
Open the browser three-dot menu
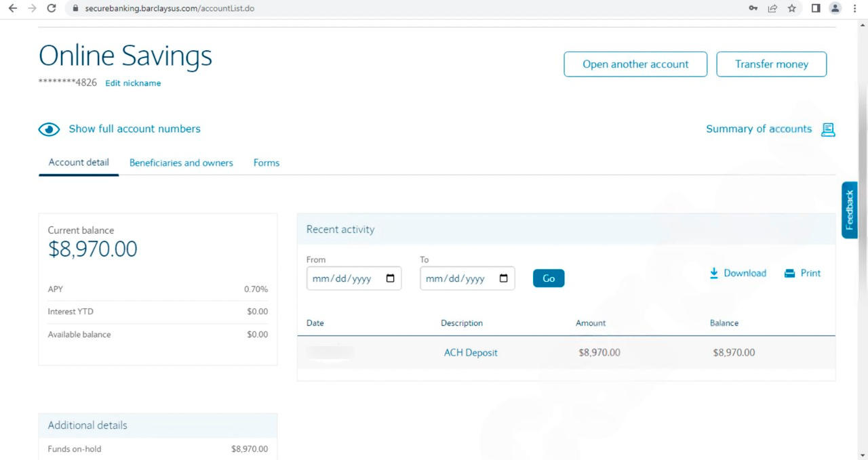click(x=854, y=8)
